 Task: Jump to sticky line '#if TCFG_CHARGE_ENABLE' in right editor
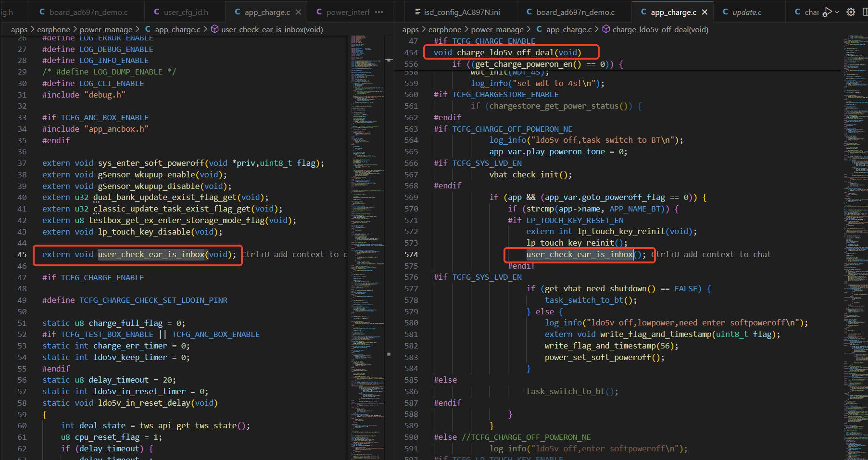[484, 41]
